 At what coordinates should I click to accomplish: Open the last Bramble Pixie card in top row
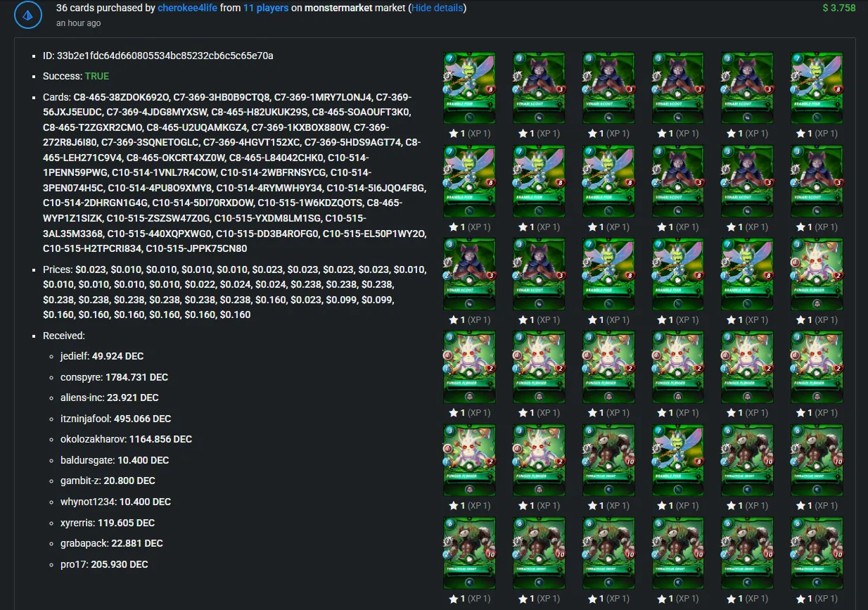[x=817, y=87]
